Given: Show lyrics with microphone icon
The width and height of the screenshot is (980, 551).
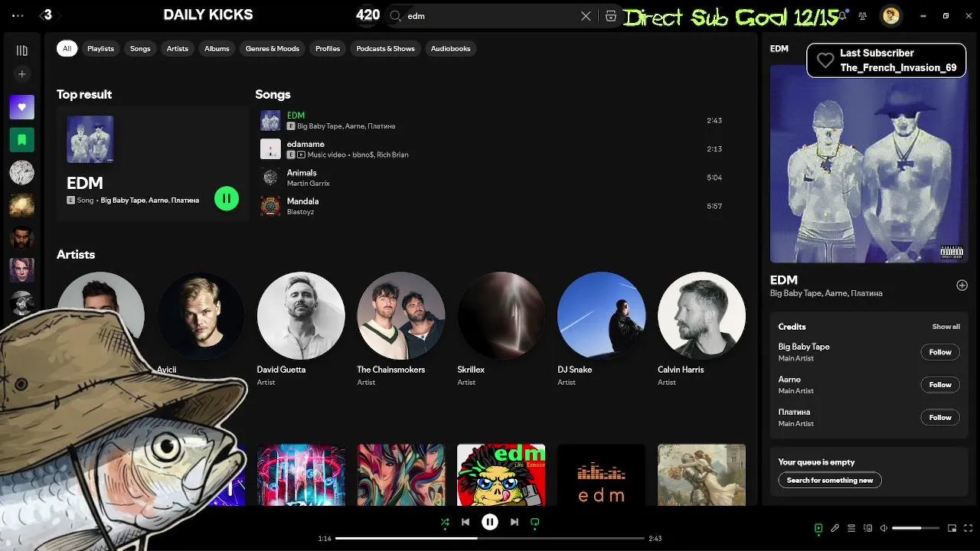Looking at the screenshot, I should pyautogui.click(x=835, y=528).
